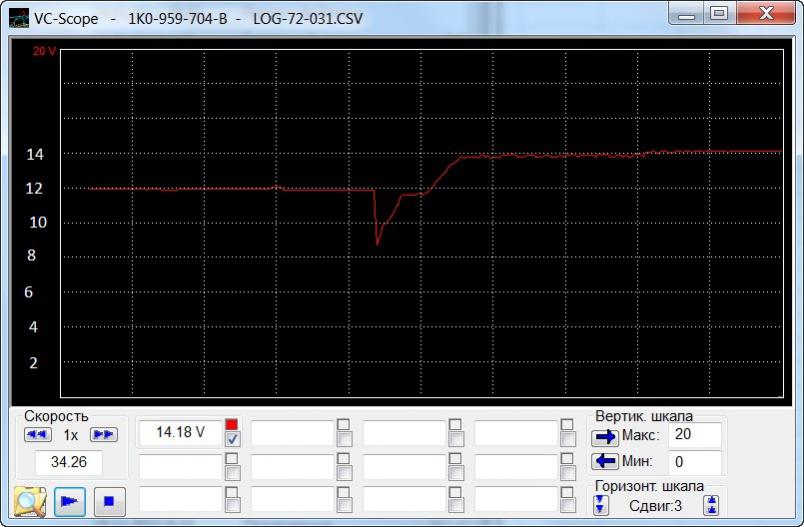Click the 1x speed indicator
This screenshot has height=527, width=804.
click(x=71, y=435)
